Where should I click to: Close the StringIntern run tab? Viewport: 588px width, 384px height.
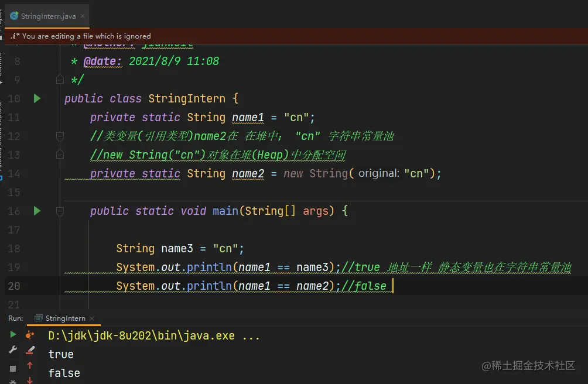point(92,318)
